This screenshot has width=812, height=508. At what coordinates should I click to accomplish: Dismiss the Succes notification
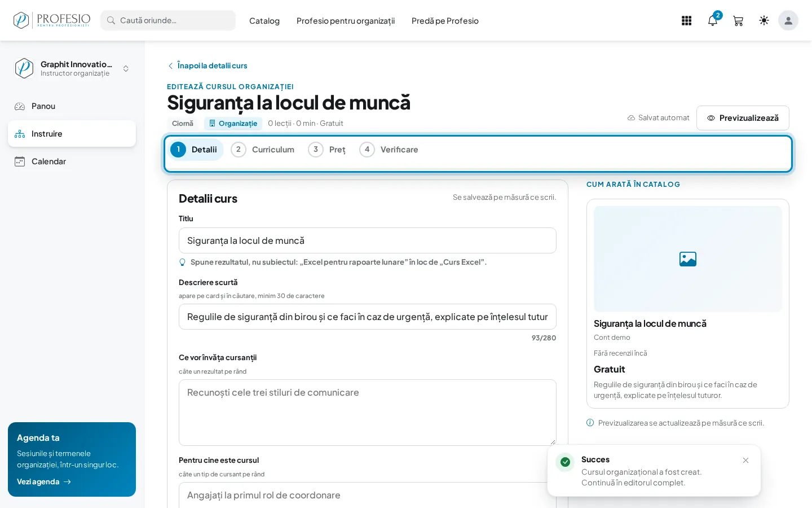coord(745,461)
